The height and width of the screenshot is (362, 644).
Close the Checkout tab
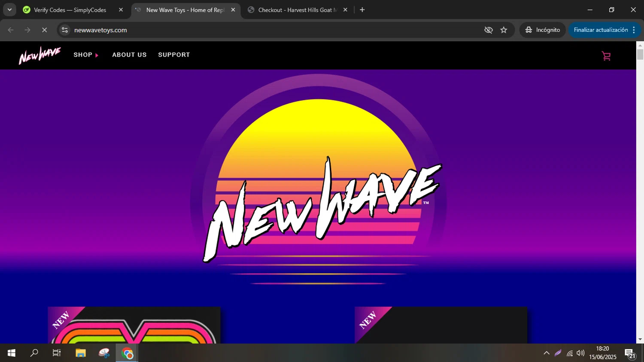pos(345,10)
